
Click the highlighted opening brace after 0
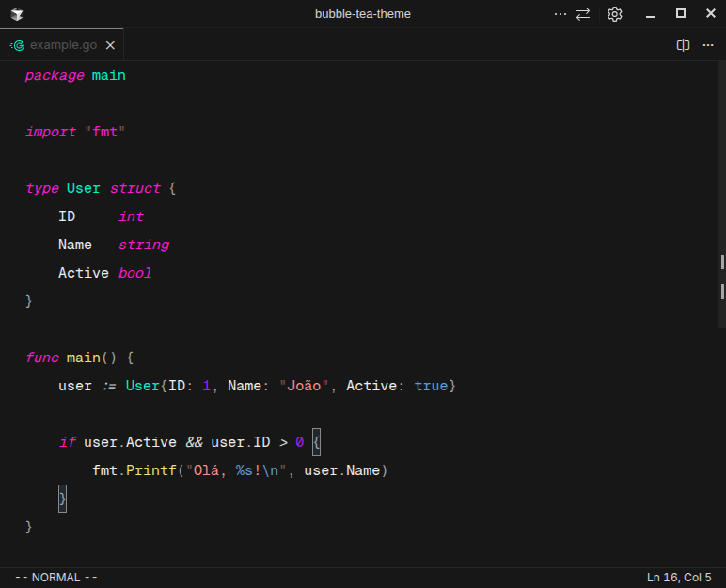pyautogui.click(x=316, y=442)
